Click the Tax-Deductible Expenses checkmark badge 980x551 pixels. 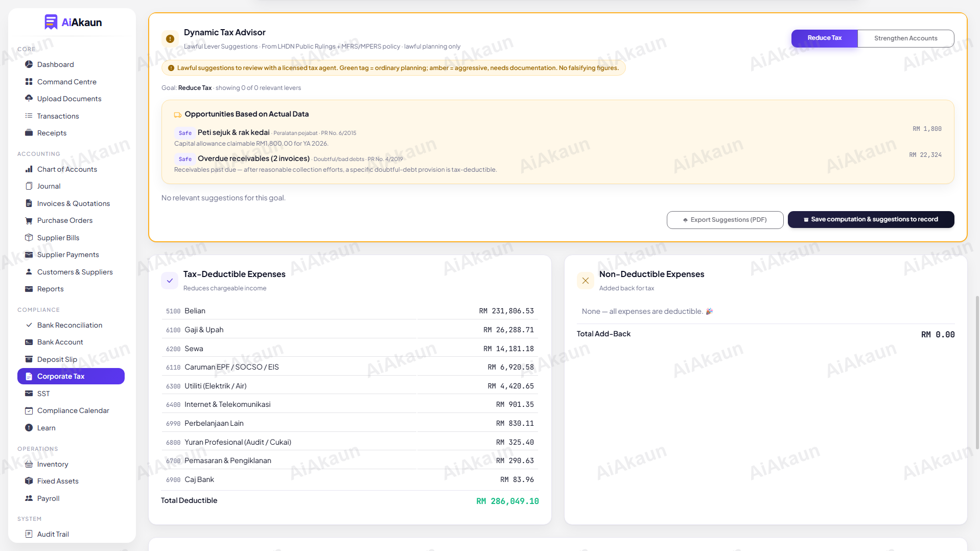pyautogui.click(x=170, y=281)
